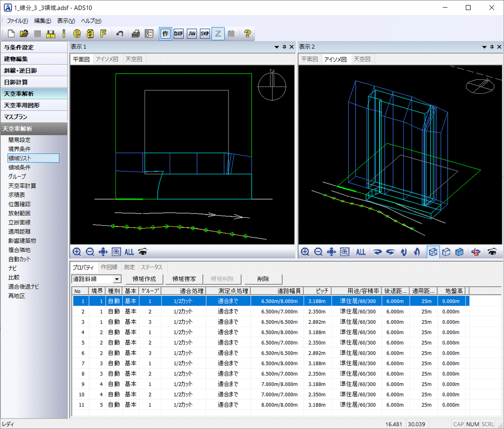The height and width of the screenshot is (429, 504).
Task: Select zoom-window tool in 表示1 toolbar
Action: (x=116, y=252)
